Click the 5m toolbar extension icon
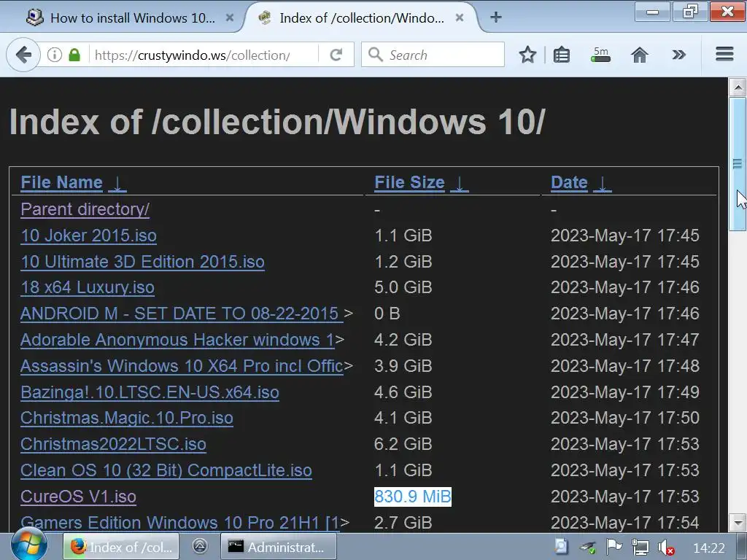The width and height of the screenshot is (747, 560). click(x=600, y=55)
